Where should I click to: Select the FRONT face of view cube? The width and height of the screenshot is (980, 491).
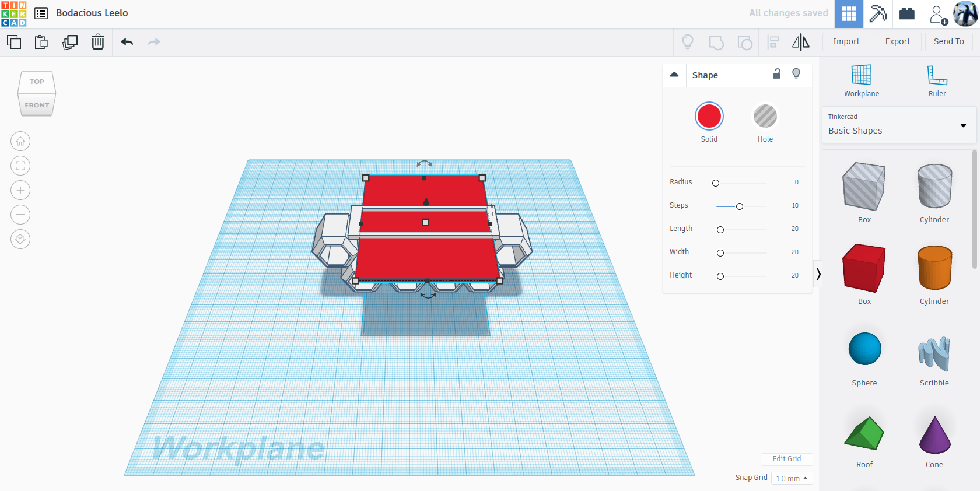pos(37,105)
